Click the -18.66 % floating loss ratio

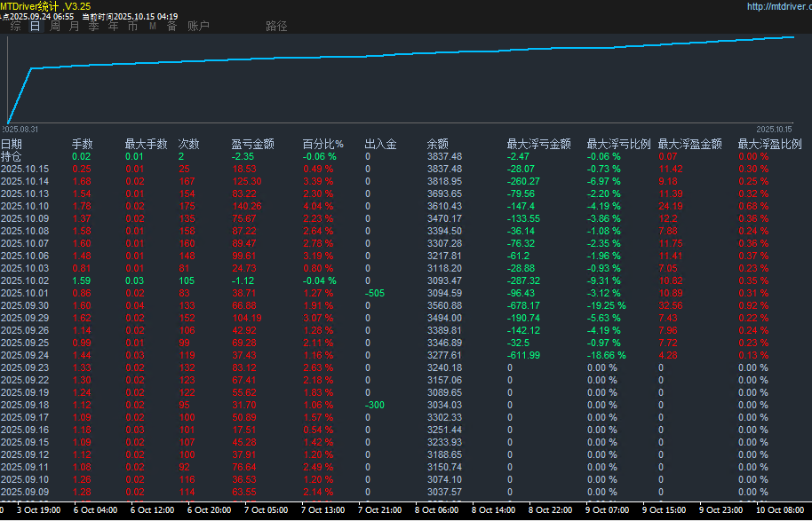click(606, 355)
